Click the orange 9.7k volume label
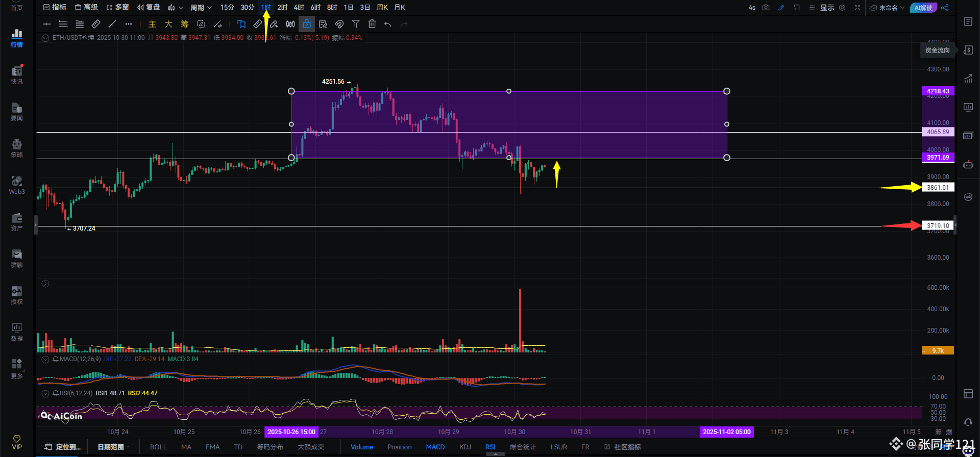This screenshot has width=980, height=457. (x=938, y=351)
